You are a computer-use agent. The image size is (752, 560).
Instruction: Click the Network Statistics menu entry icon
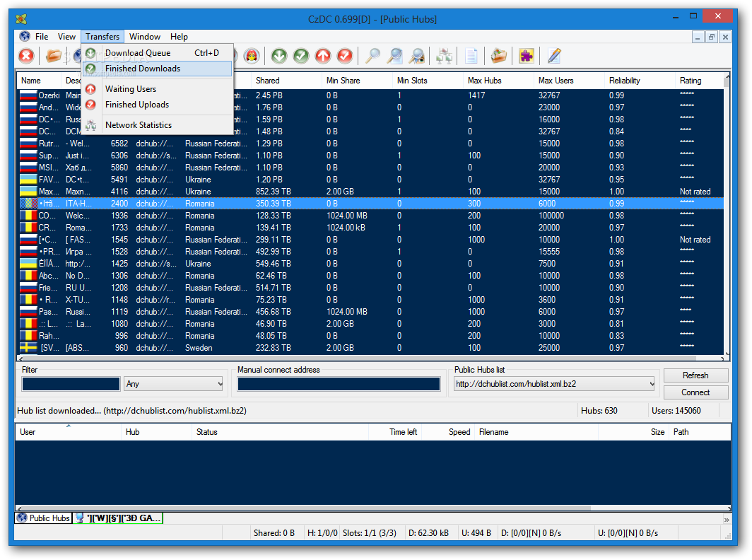(x=90, y=125)
